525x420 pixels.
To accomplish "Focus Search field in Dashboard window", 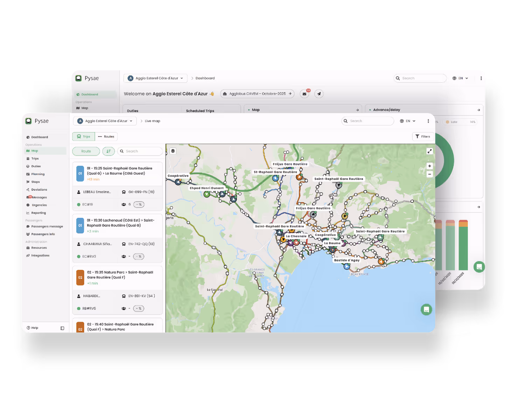I will 420,78.
